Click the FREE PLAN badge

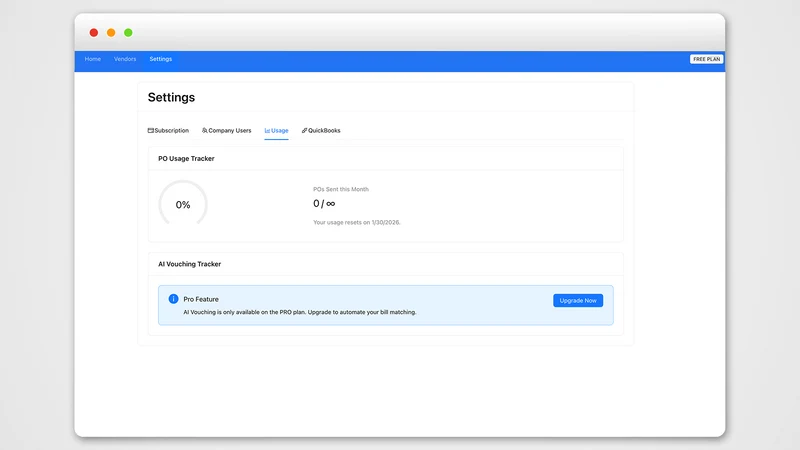coord(706,59)
